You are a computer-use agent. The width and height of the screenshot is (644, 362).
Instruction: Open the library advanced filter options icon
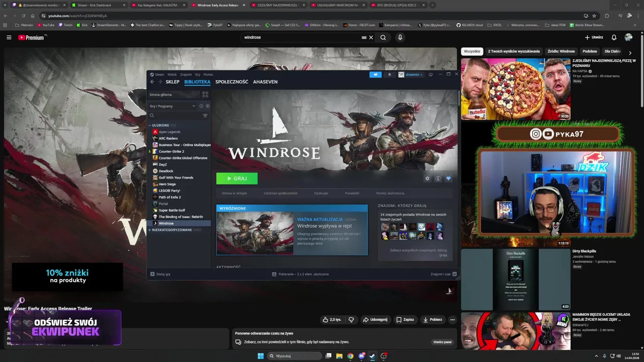(x=205, y=116)
